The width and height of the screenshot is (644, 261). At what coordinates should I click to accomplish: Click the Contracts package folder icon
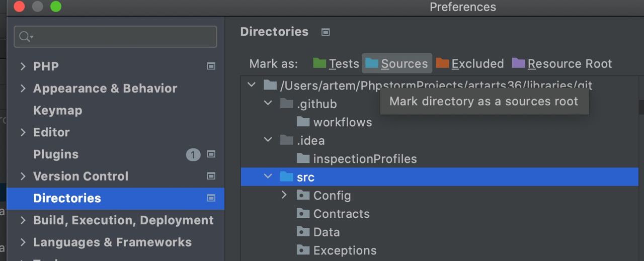(x=303, y=213)
